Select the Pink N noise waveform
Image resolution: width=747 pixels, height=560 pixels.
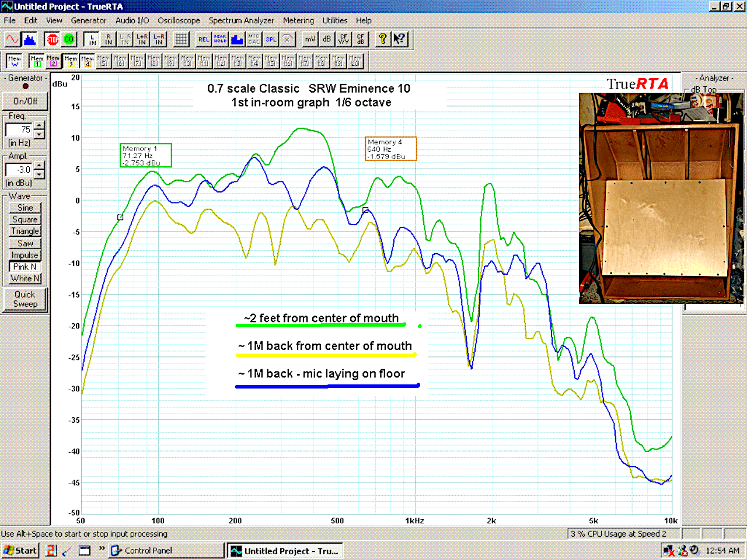tap(25, 267)
